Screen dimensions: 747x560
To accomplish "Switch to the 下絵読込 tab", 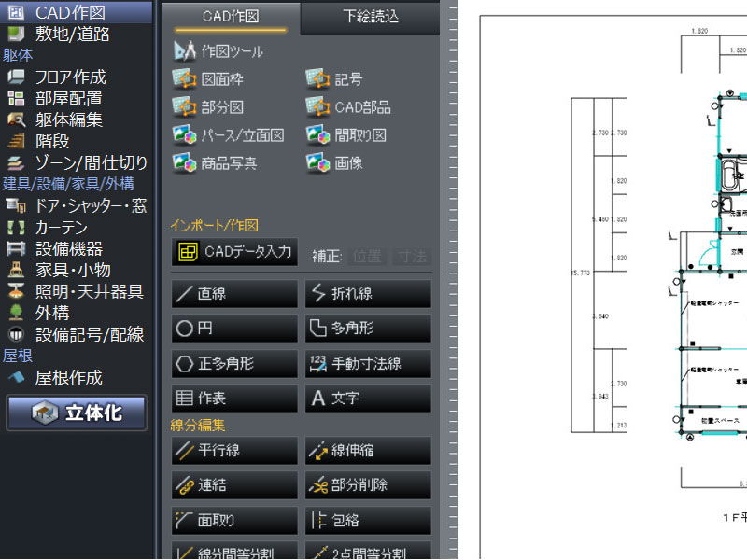I will coord(371,16).
